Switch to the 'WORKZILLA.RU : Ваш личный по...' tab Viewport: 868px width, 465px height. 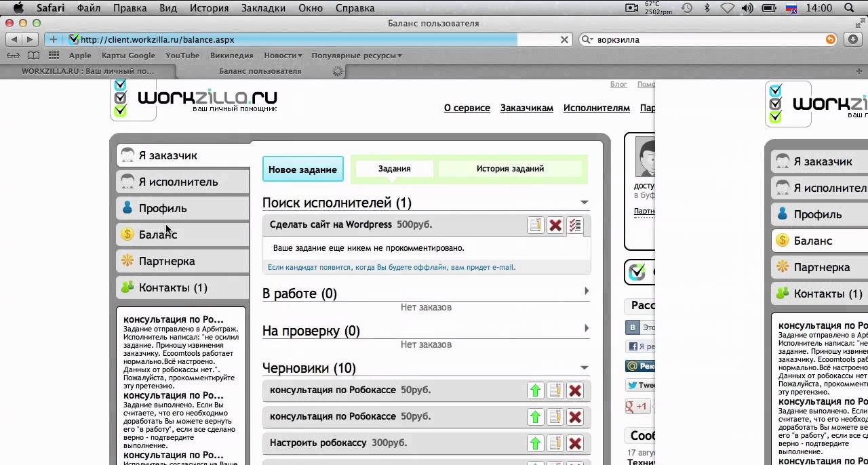coord(88,70)
